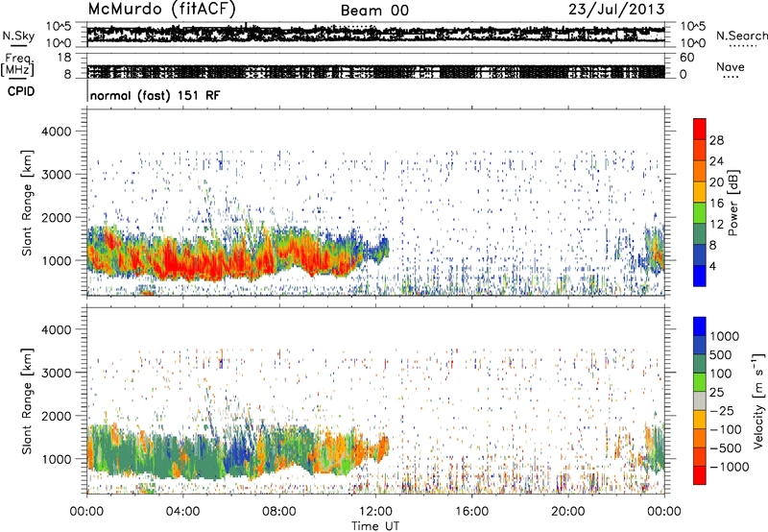Click the 'Power [dB]' colorbar label
Viewport: 768px width, 532px height.
732,203
